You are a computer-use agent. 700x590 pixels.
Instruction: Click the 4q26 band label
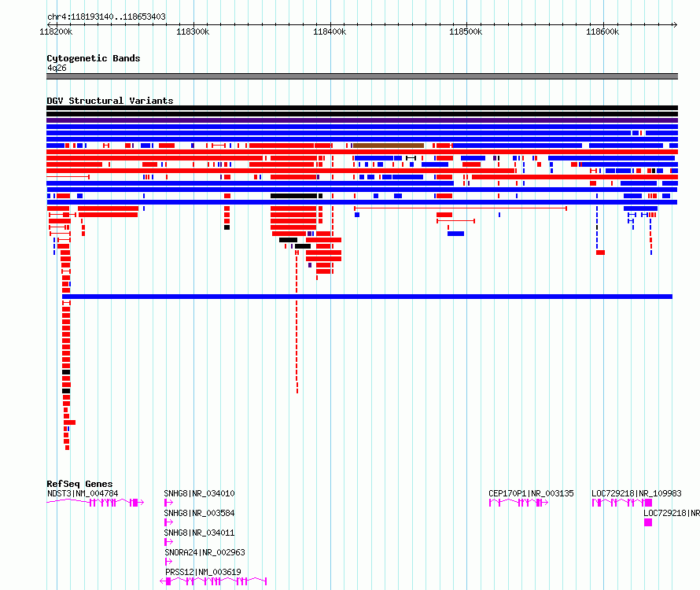point(57,68)
